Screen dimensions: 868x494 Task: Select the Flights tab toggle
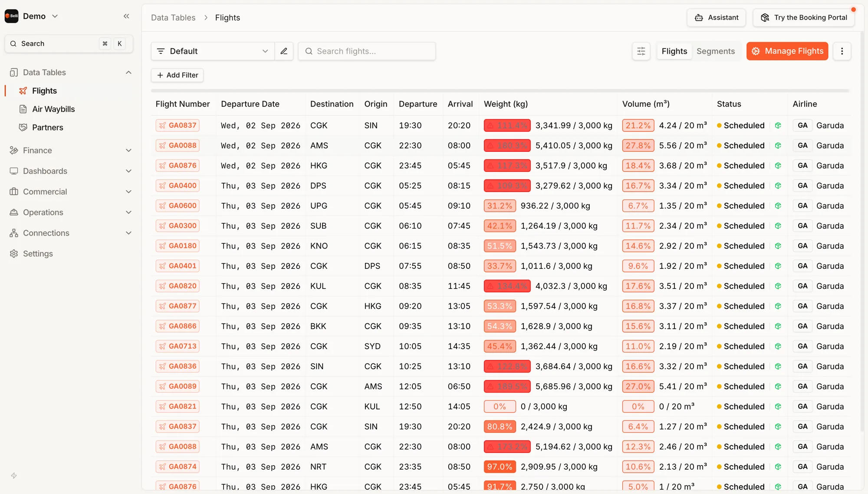tap(674, 51)
